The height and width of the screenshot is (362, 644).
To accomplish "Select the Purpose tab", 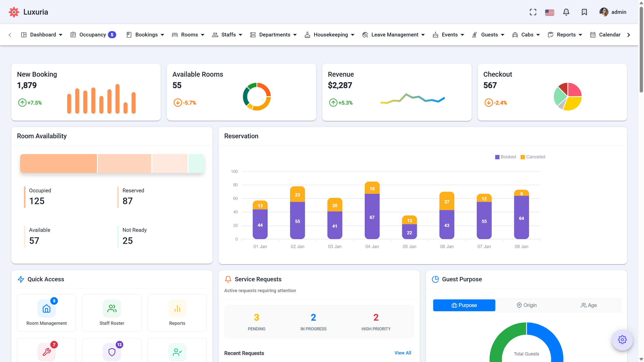I will click(464, 305).
